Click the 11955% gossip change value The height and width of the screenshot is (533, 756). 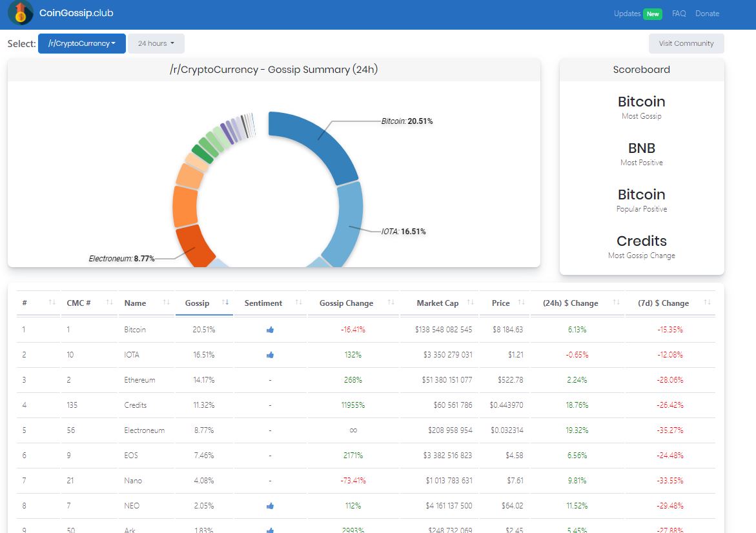[353, 405]
